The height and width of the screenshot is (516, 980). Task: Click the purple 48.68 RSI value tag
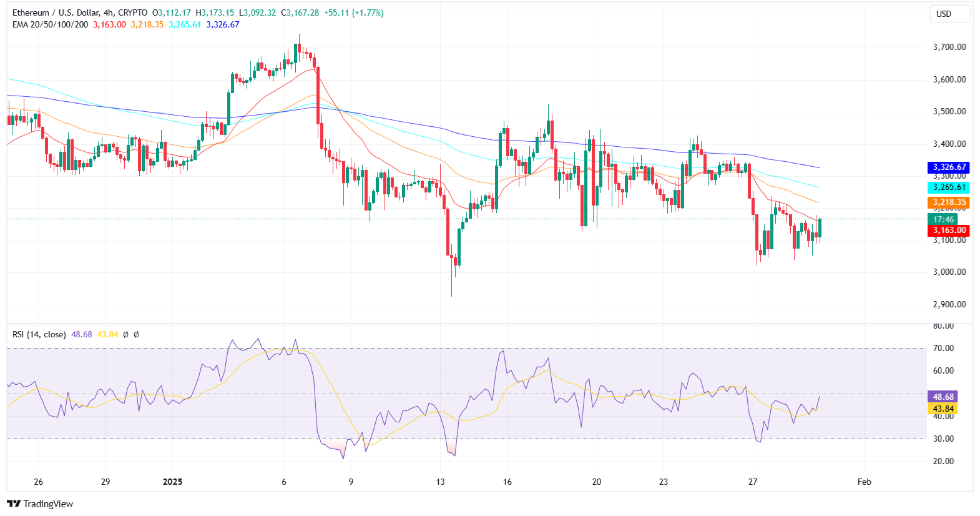[x=943, y=397]
